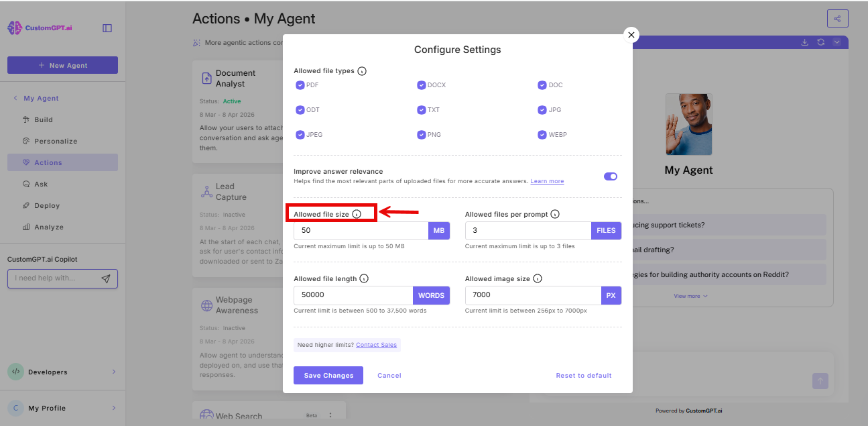This screenshot has width=868, height=426.
Task: Toggle off Improve answer relevance
Action: click(x=610, y=176)
